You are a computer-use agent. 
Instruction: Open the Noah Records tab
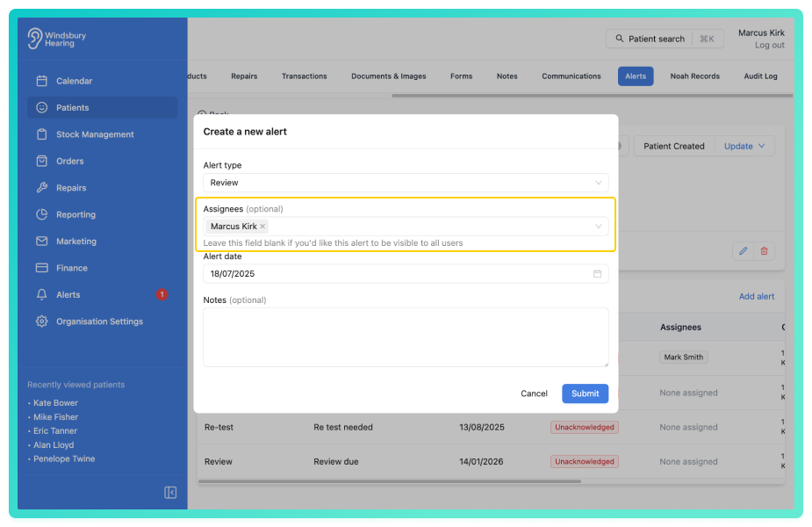(694, 76)
